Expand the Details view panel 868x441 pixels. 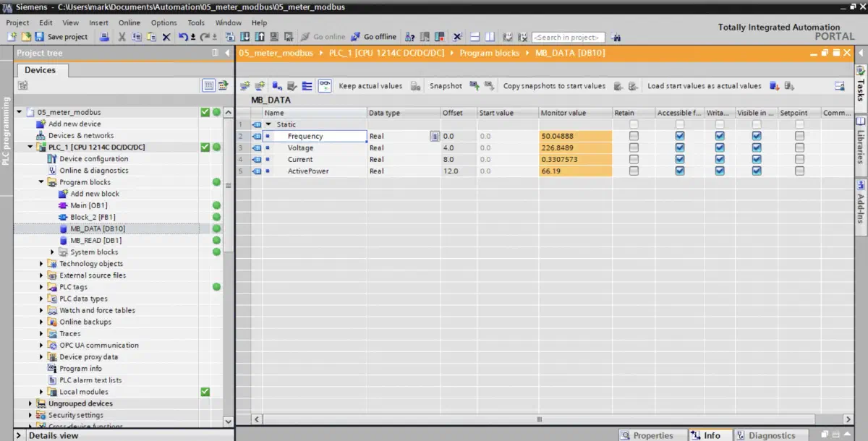20,436
